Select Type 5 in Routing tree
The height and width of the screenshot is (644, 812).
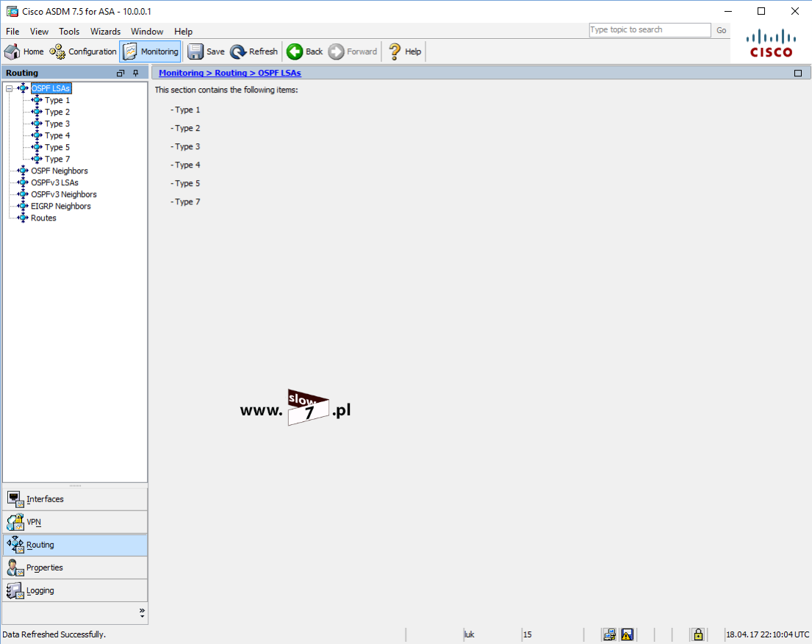57,147
